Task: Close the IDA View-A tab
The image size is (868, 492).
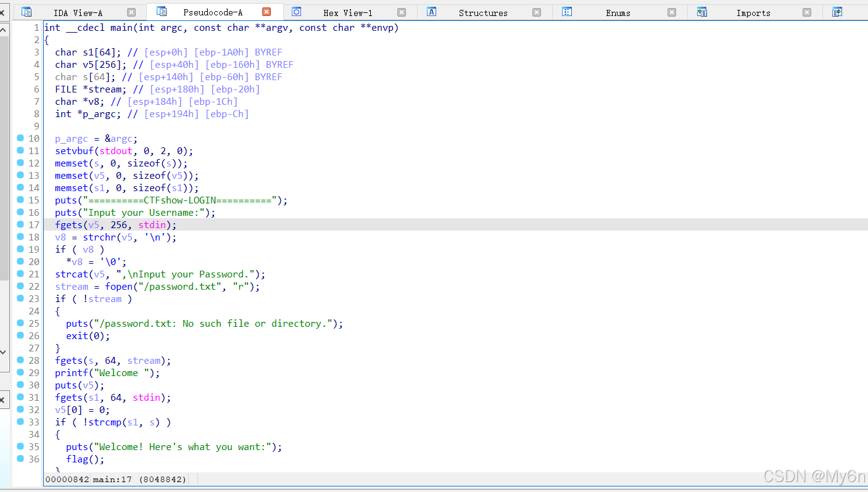Action: 131,12
